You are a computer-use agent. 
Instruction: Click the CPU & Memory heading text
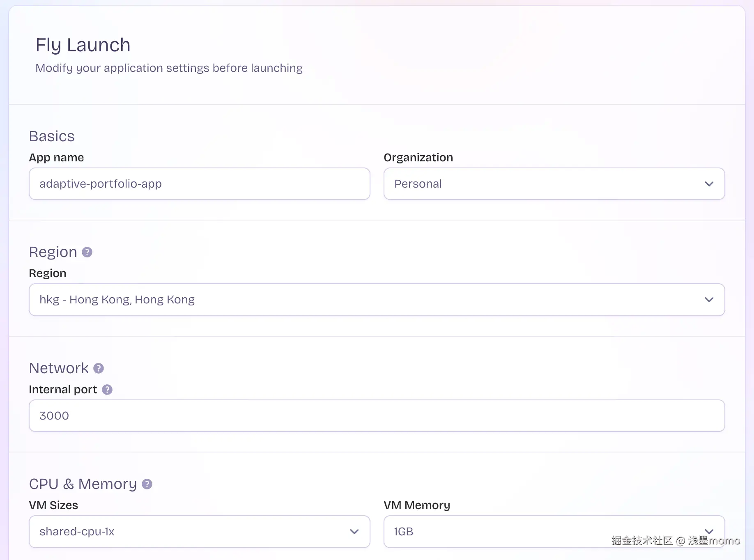coord(83,484)
